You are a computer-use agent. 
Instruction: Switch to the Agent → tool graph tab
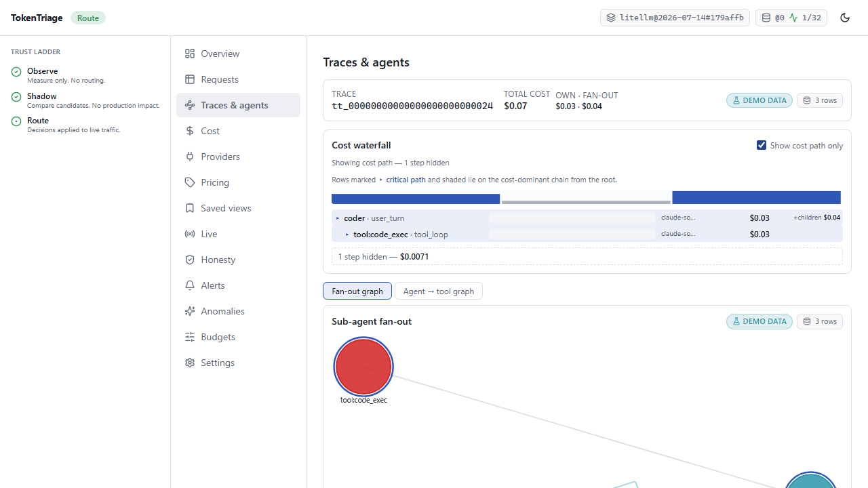[x=439, y=291]
